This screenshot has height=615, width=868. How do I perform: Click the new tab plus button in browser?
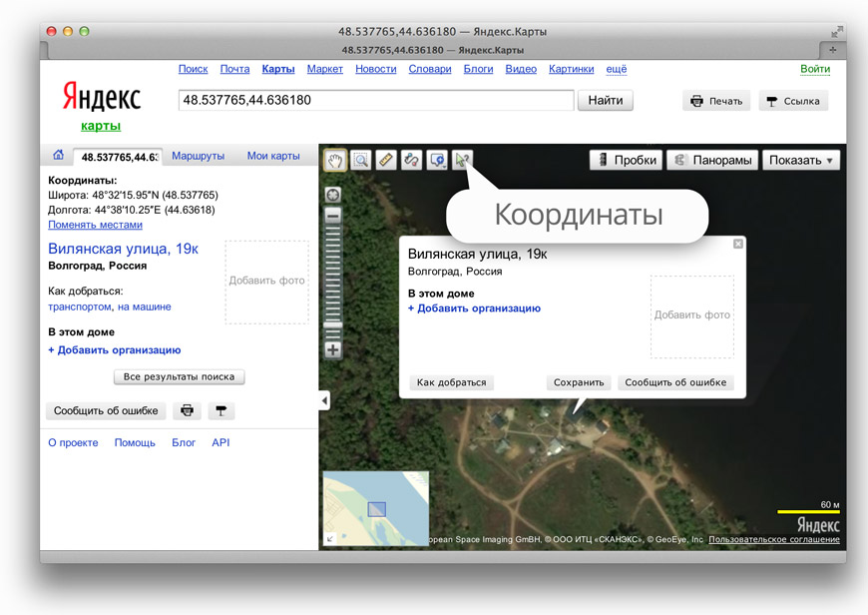coord(832,50)
